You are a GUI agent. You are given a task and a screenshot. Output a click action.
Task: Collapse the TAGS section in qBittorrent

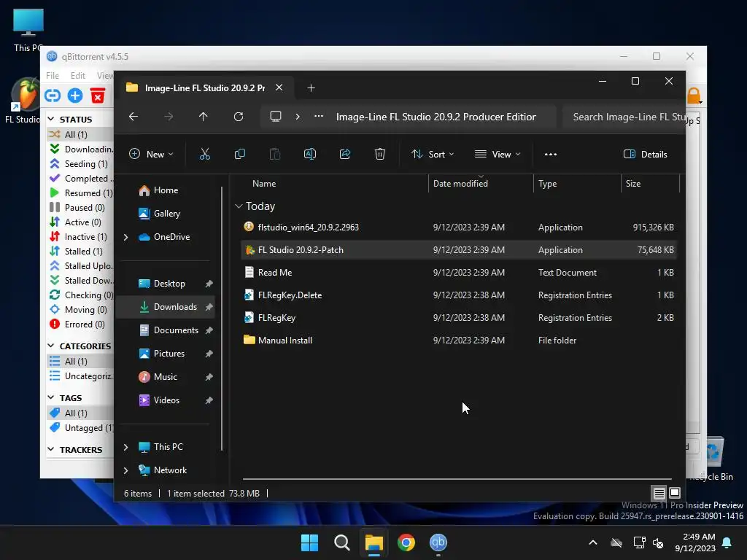51,397
